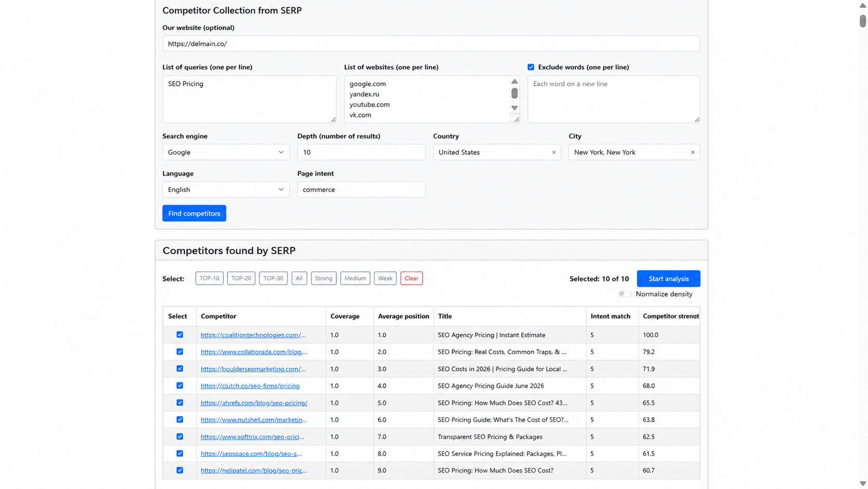
Task: Open the nutshell.com marketing link
Action: pos(254,419)
